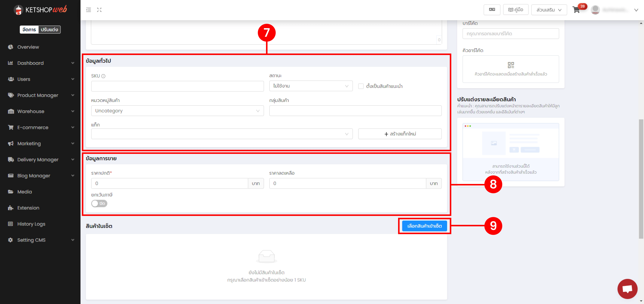Click the E-commerce cart icon in sidebar
The height and width of the screenshot is (304, 644).
tap(11, 127)
